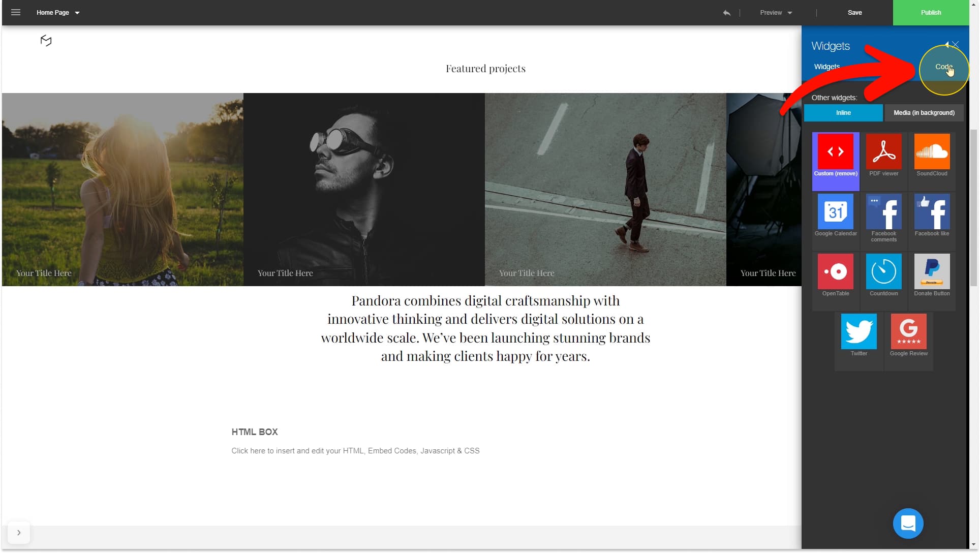980x553 pixels.
Task: Select the Featured projects heading
Action: tap(485, 69)
